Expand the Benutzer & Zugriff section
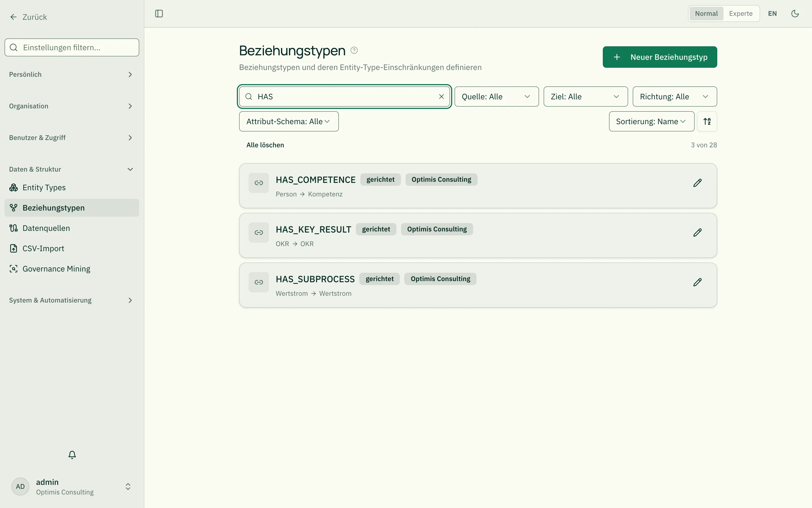The image size is (812, 508). click(71, 138)
